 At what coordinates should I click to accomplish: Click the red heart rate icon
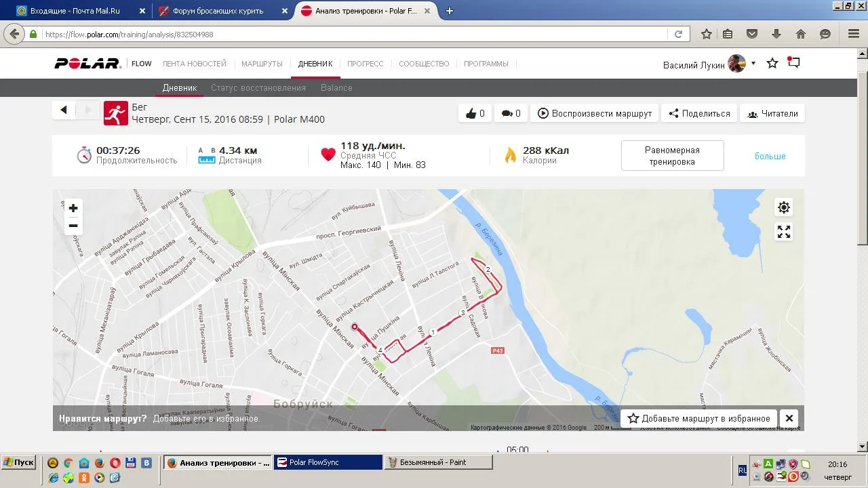tap(328, 155)
